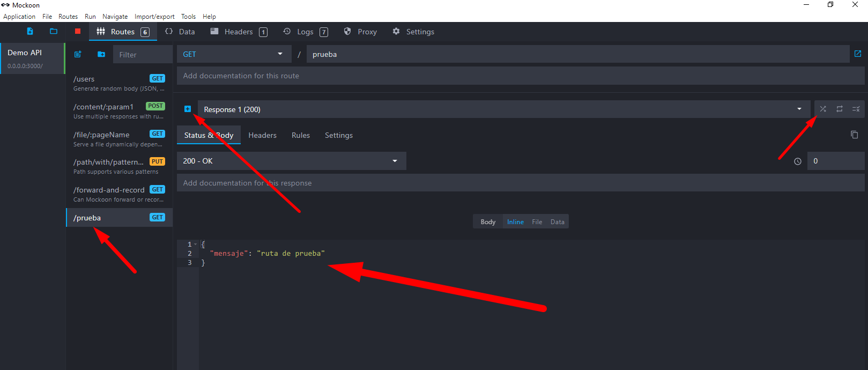868x370 pixels.
Task: Click the open environment folder icon
Action: [54, 32]
